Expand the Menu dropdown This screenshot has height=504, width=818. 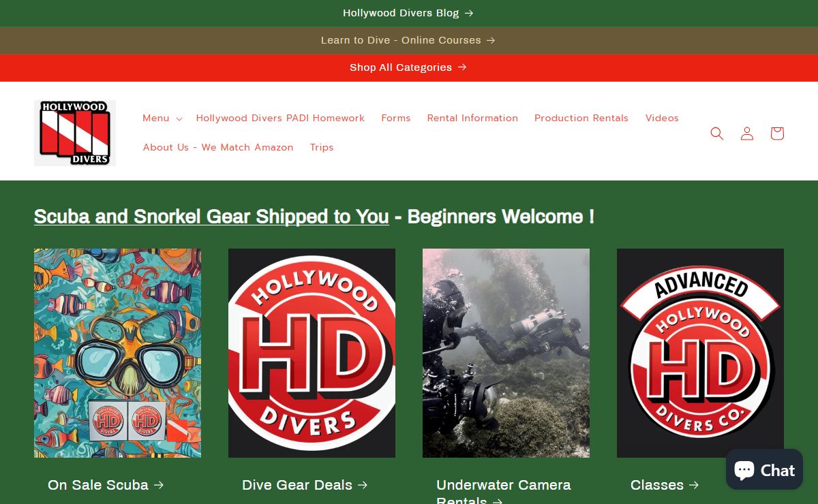point(162,118)
